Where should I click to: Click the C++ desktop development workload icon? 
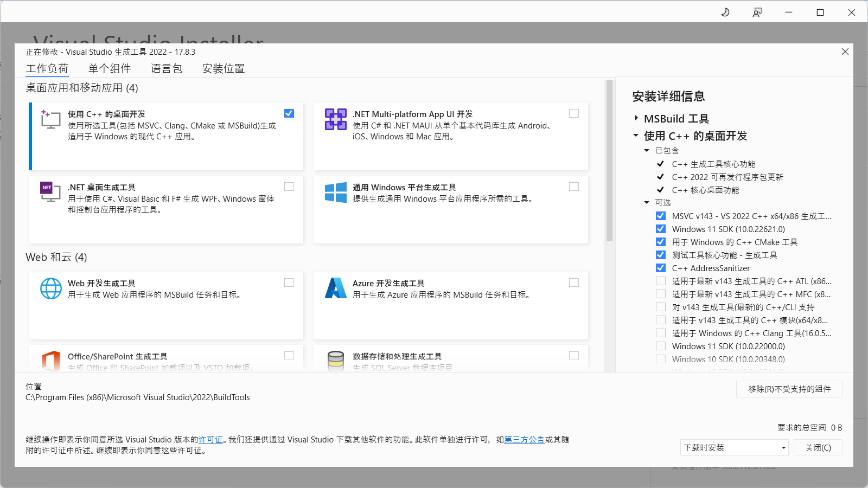click(50, 119)
